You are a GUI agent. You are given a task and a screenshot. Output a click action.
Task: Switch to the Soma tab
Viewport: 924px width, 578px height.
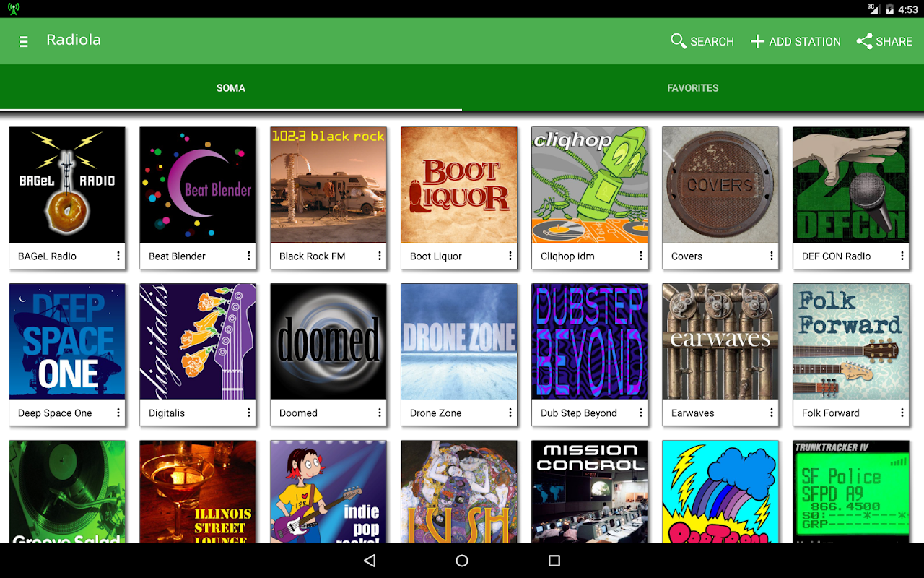(231, 88)
